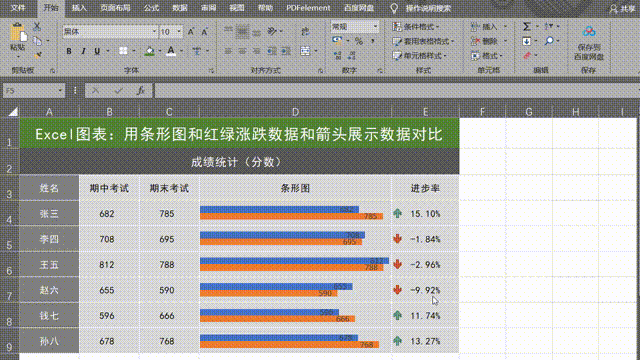Toggle Top Align
The width and height of the screenshot is (640, 360).
point(228,31)
